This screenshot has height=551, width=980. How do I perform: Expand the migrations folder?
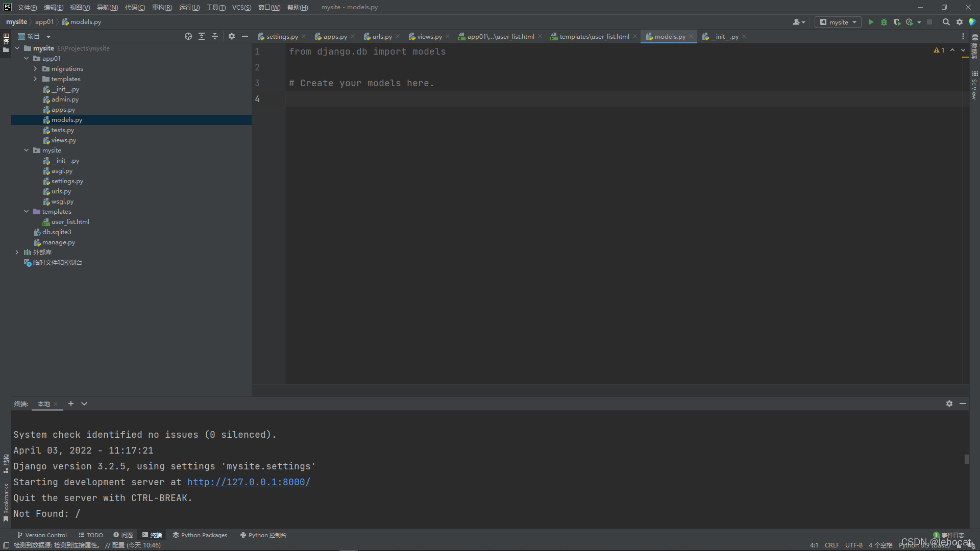(x=35, y=69)
